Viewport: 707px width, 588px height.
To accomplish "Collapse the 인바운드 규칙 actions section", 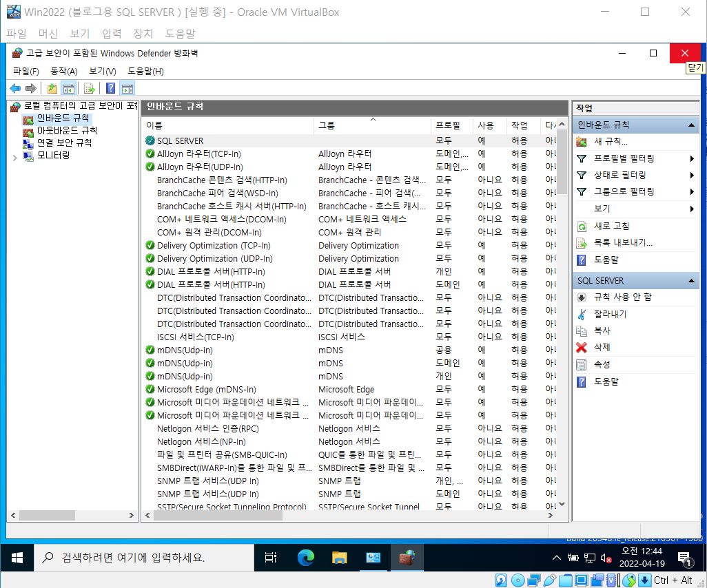I will (691, 125).
